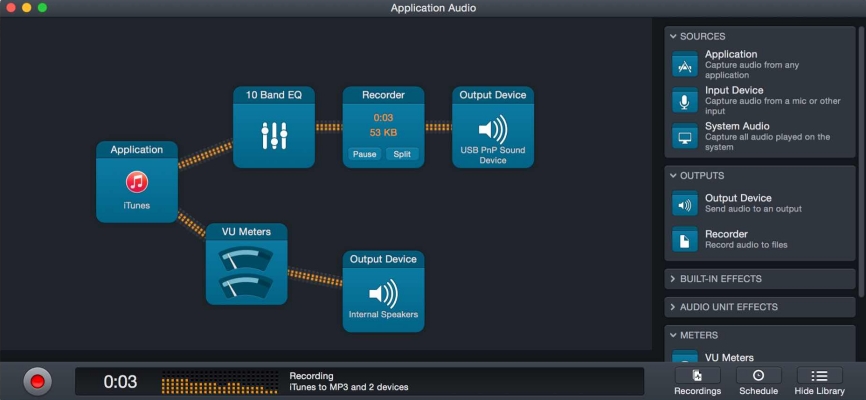The image size is (866, 400).
Task: Click the iTunes icon in Application block
Action: [137, 182]
